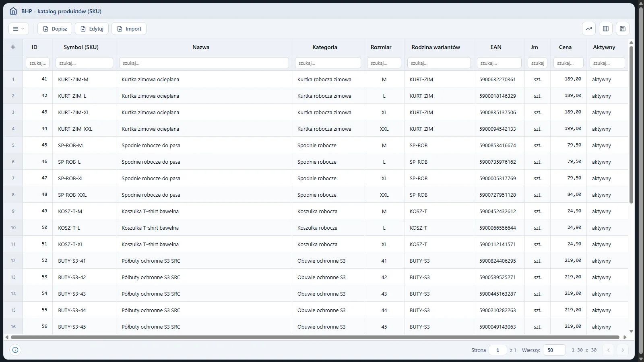Click the scroll down arrow
The width and height of the screenshot is (644, 362).
(x=631, y=331)
